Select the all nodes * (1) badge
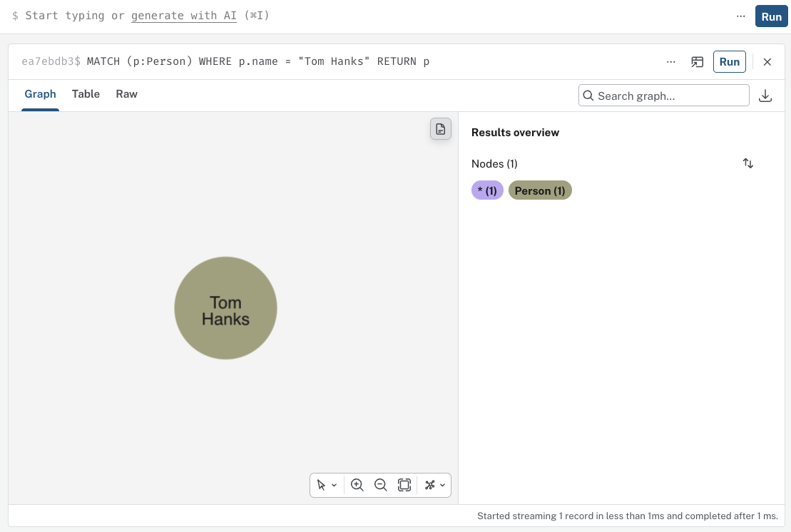791x532 pixels. 487,190
